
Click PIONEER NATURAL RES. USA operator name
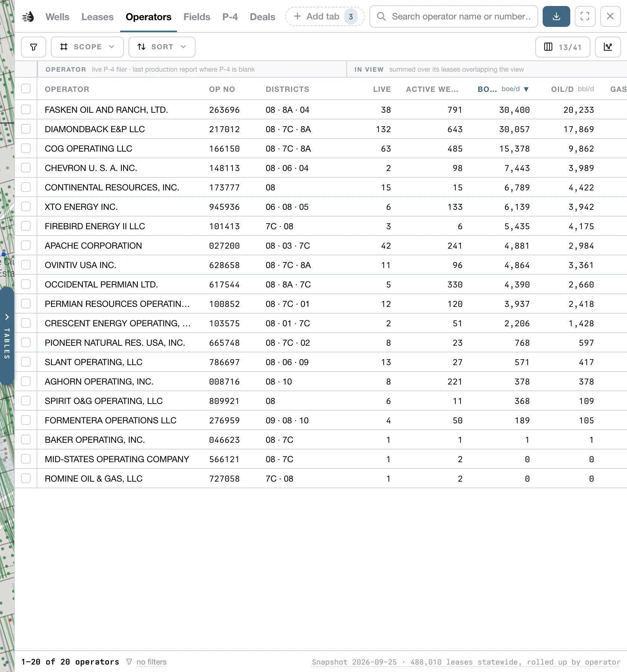point(115,343)
